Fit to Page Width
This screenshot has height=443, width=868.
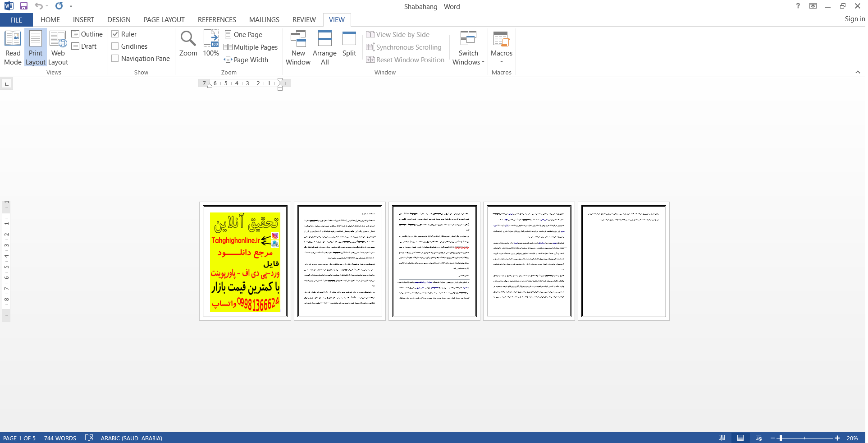246,60
